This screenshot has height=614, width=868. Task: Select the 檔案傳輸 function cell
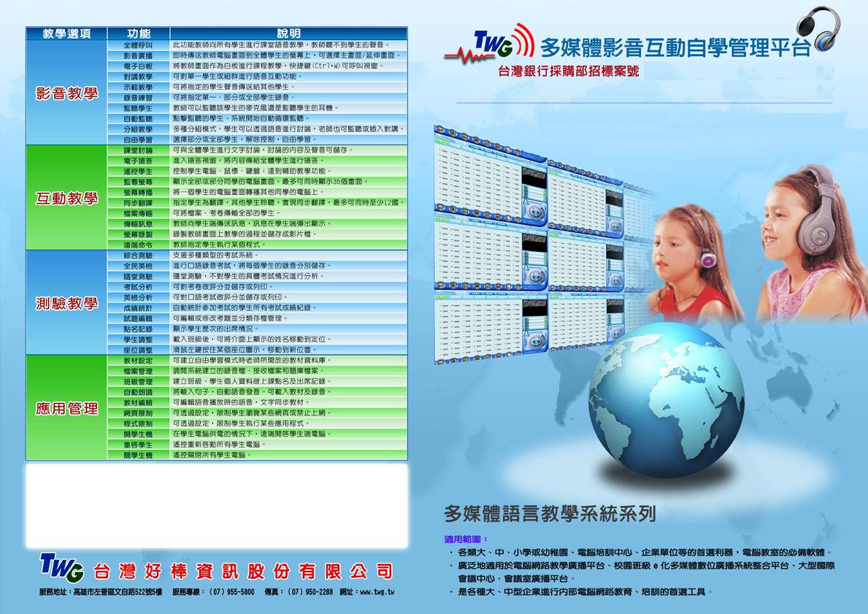(138, 213)
